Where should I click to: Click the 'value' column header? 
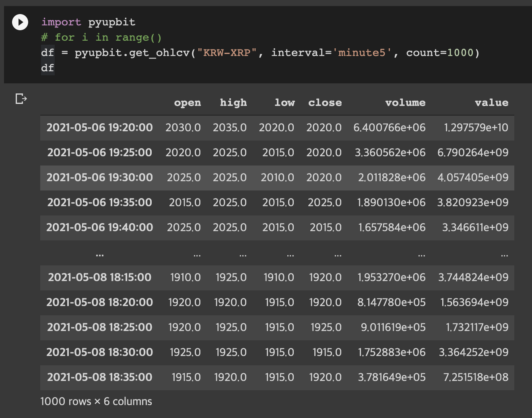click(492, 102)
